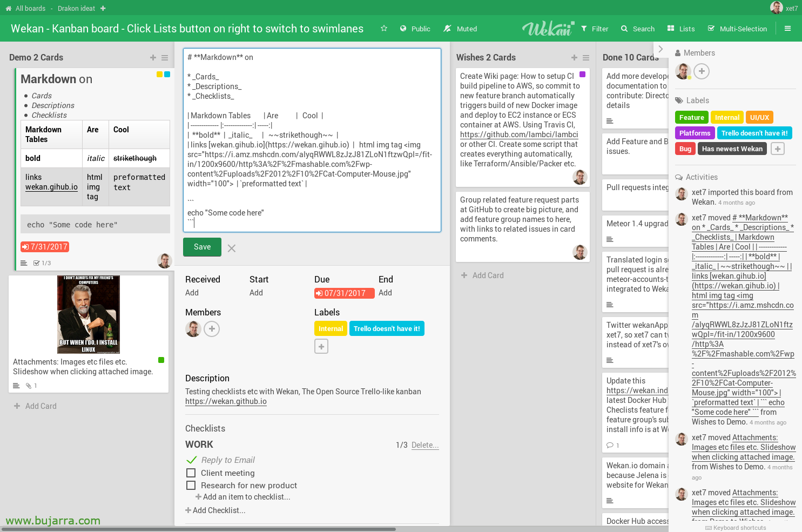Click yellow Internal label on card details

(x=331, y=328)
